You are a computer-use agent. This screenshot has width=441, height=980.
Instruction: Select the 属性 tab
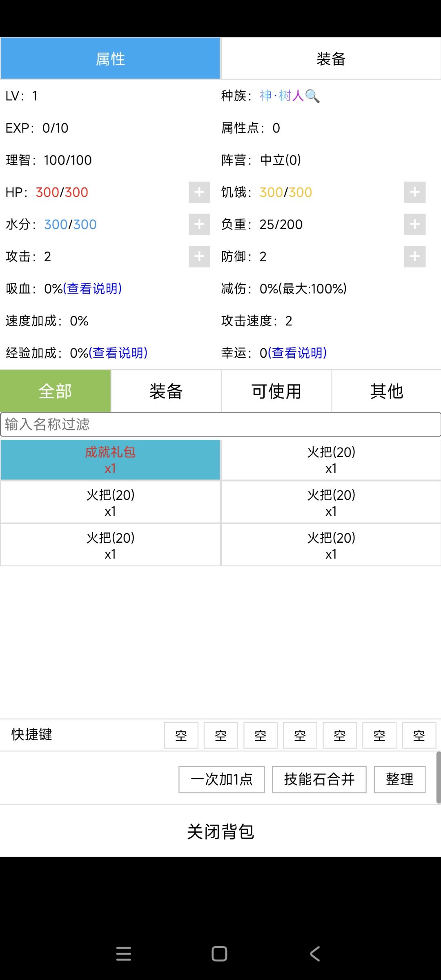coord(110,59)
